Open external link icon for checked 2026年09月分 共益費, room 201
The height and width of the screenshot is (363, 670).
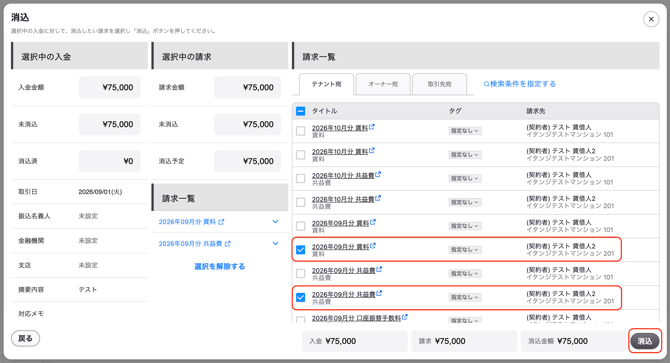click(379, 294)
